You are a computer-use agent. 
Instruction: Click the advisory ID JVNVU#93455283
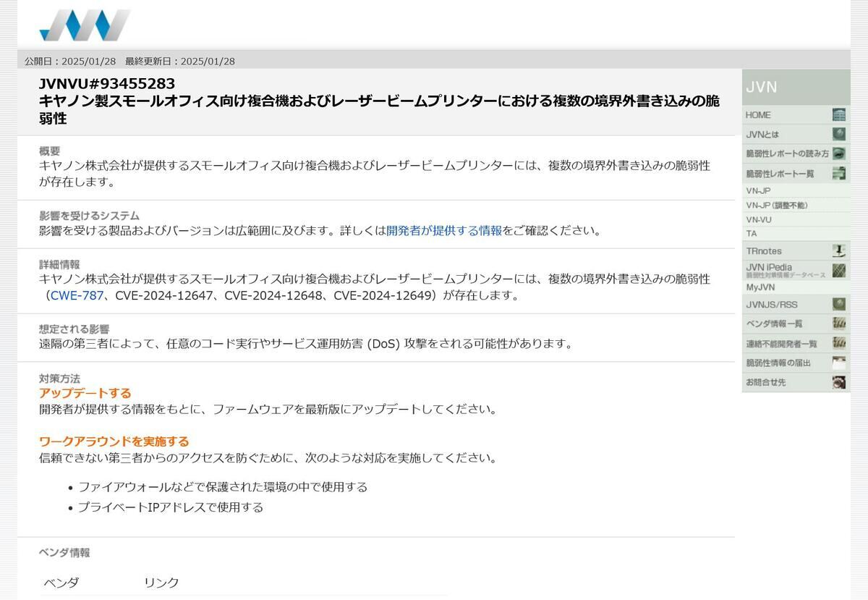(107, 84)
